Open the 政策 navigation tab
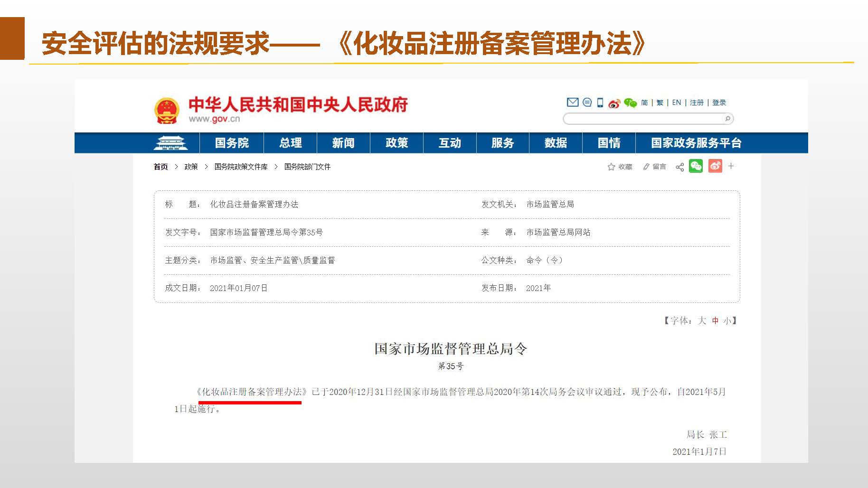Image resolution: width=868 pixels, height=488 pixels. click(396, 143)
